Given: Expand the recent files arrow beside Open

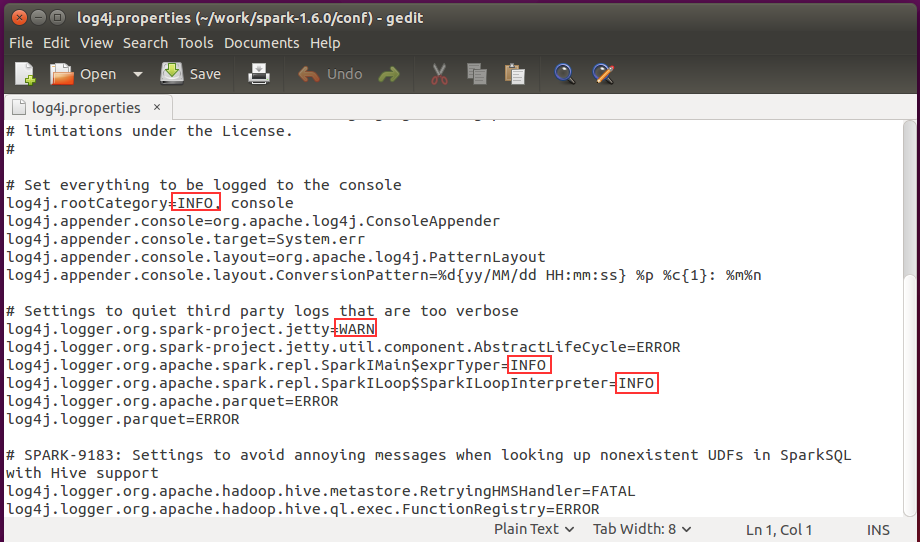Looking at the screenshot, I should (138, 74).
